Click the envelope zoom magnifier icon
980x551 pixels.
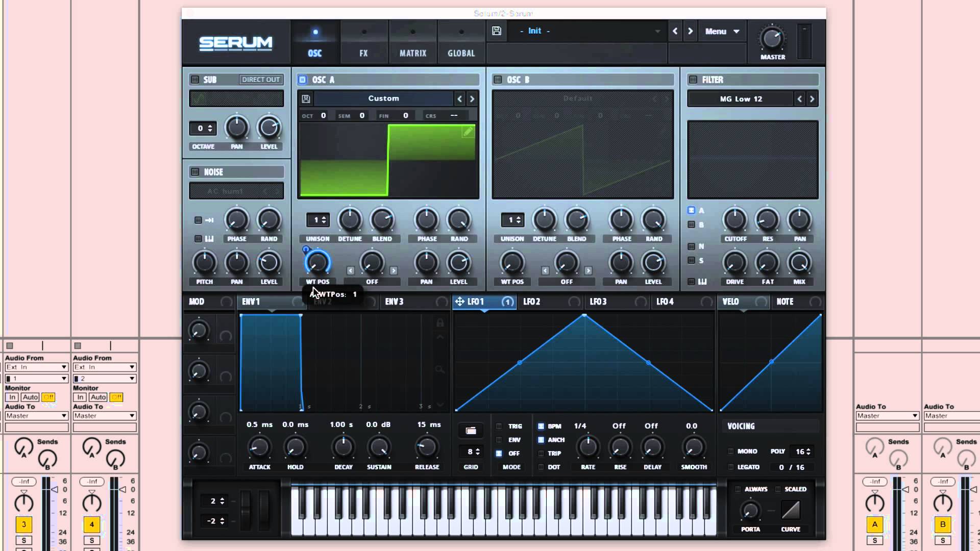[439, 369]
